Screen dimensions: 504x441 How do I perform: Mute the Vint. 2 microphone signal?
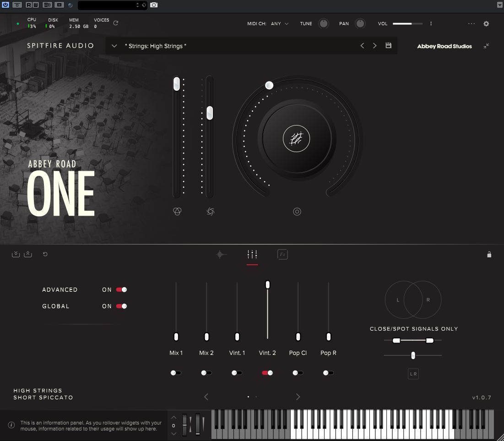(x=267, y=373)
